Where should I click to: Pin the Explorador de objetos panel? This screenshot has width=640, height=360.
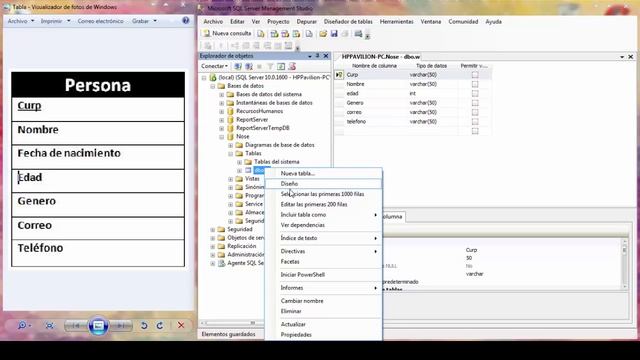click(318, 56)
